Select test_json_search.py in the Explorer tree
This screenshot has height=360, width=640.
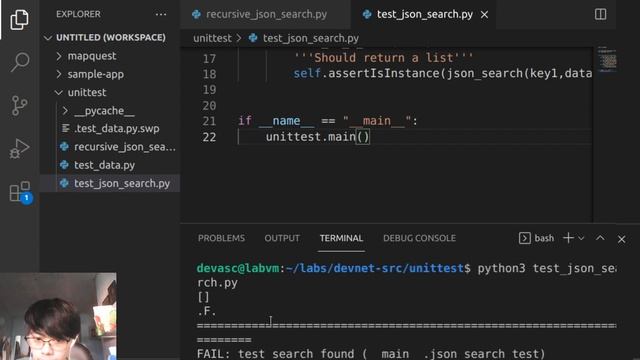tap(110, 184)
